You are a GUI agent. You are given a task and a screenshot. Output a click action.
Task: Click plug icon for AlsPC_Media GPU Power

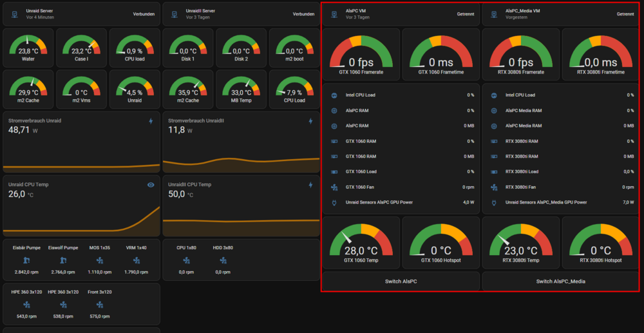tap(494, 202)
